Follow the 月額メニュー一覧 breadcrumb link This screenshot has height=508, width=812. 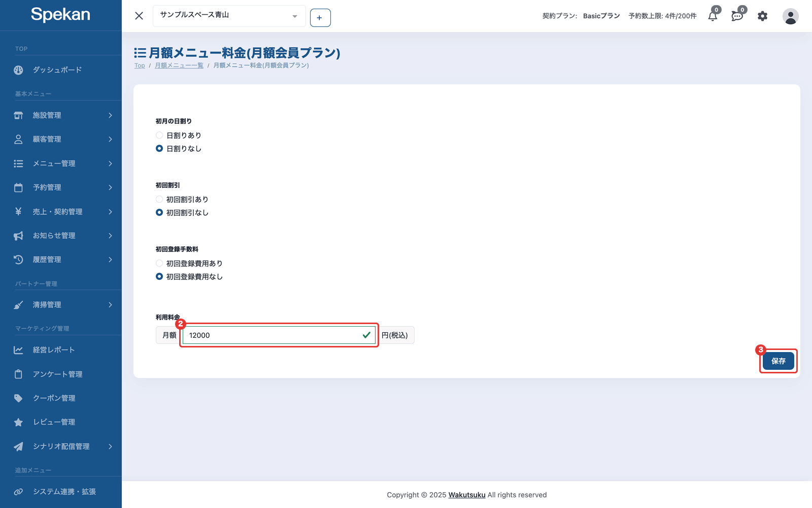[179, 66]
